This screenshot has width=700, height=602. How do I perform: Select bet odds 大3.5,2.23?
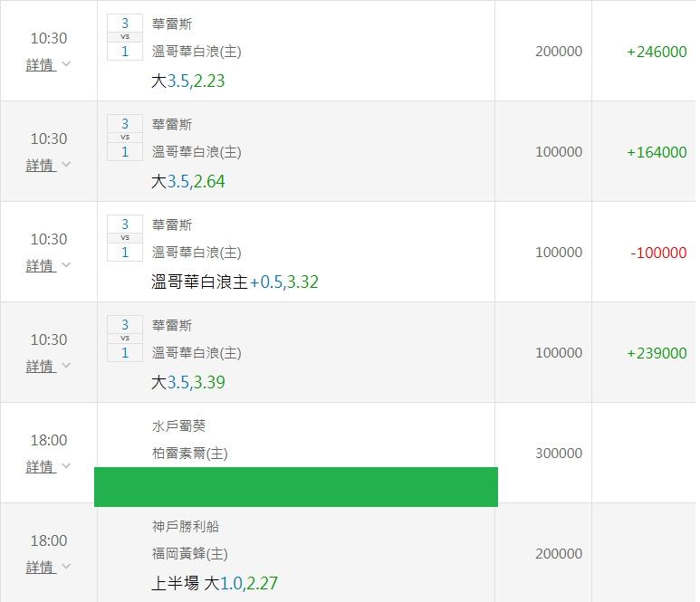coord(188,81)
